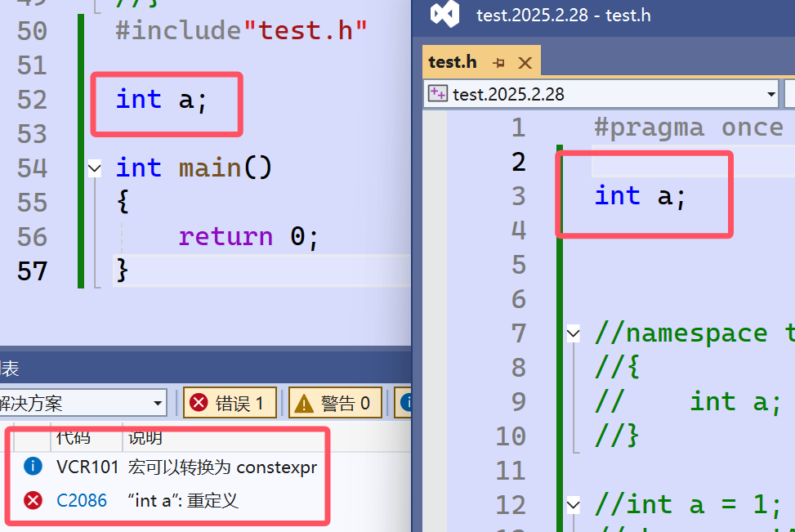
Task: Click the test.2025.2.28 - test.h window title
Action: (x=563, y=16)
